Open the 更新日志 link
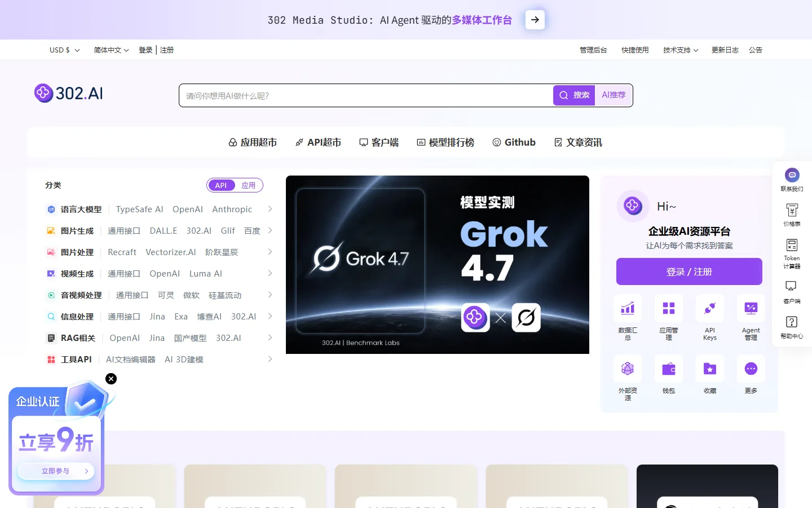 click(725, 50)
